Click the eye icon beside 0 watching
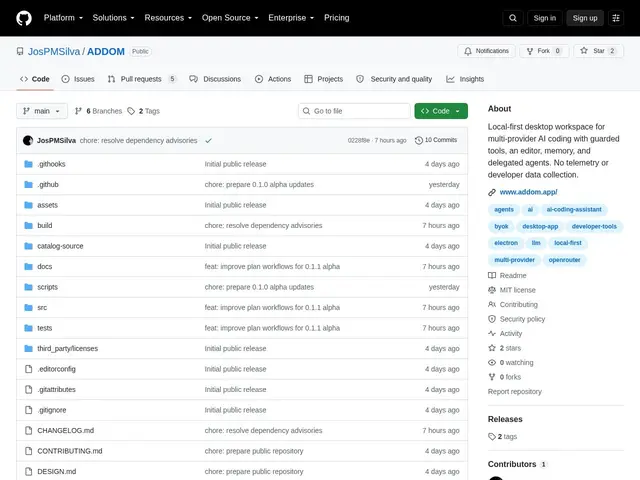 click(492, 362)
